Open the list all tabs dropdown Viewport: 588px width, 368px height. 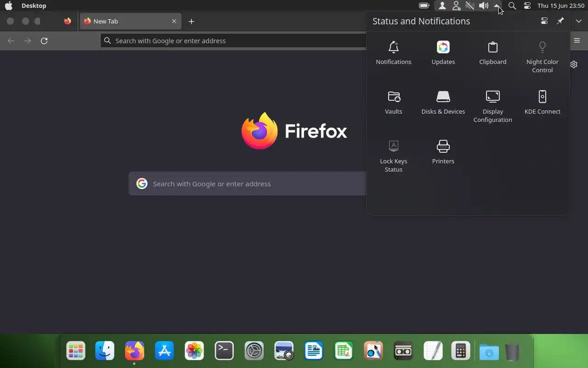point(578,21)
